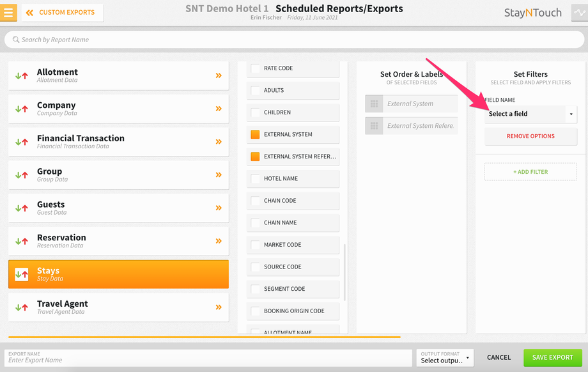Click the Allotment up-down arrows icon
588x372 pixels.
click(x=21, y=76)
